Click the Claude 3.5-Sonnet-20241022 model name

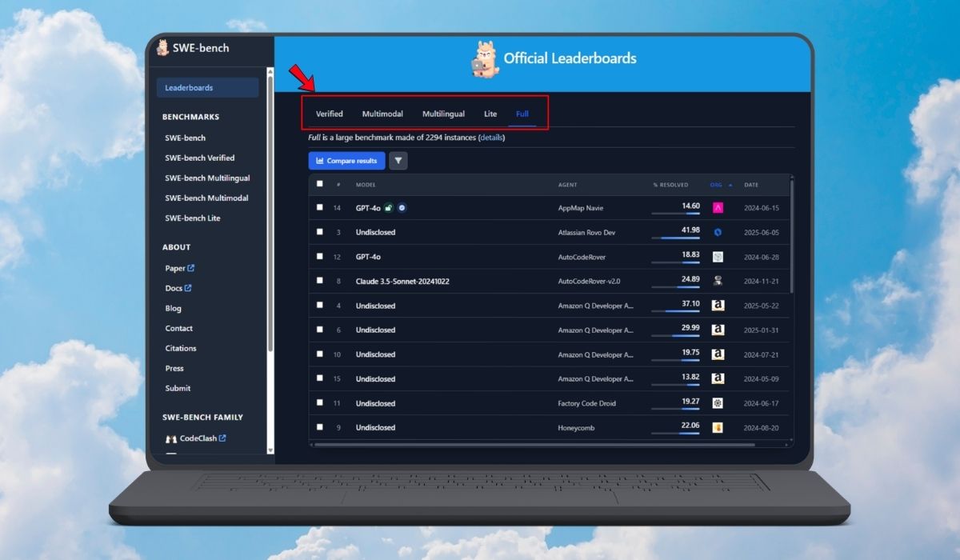402,281
